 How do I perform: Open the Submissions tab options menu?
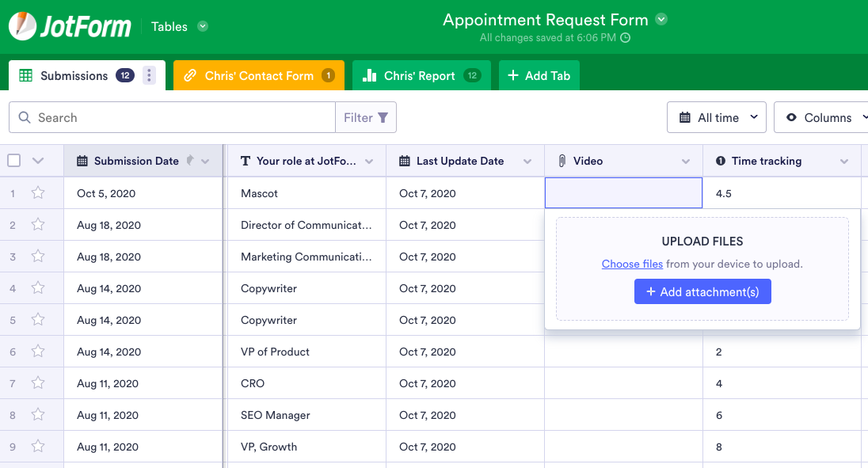click(x=150, y=76)
